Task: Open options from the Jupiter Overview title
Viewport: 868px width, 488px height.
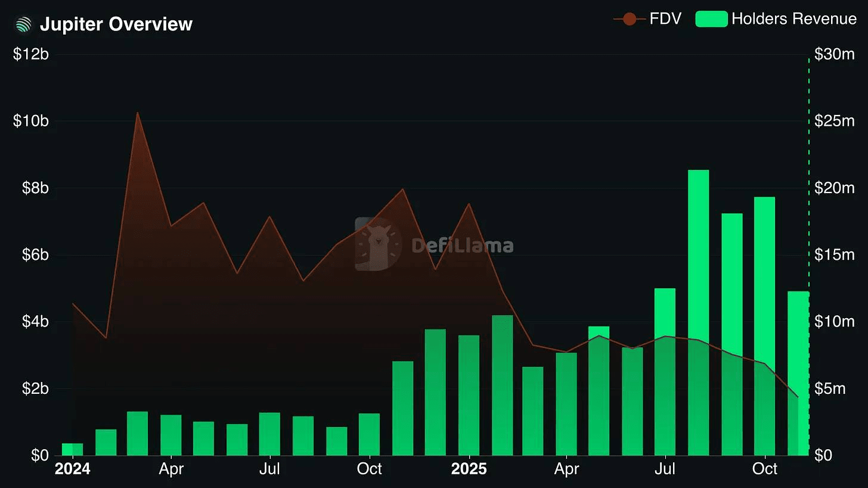Action: point(116,24)
